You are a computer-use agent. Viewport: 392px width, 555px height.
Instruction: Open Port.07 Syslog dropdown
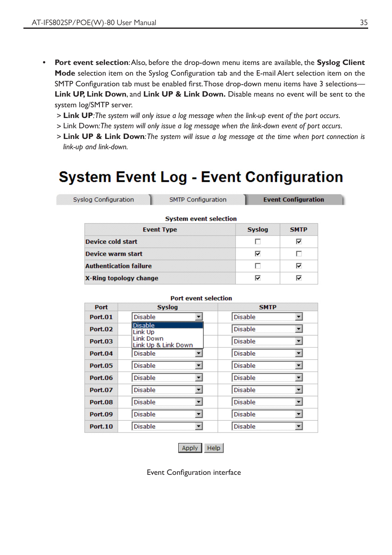click(167, 390)
